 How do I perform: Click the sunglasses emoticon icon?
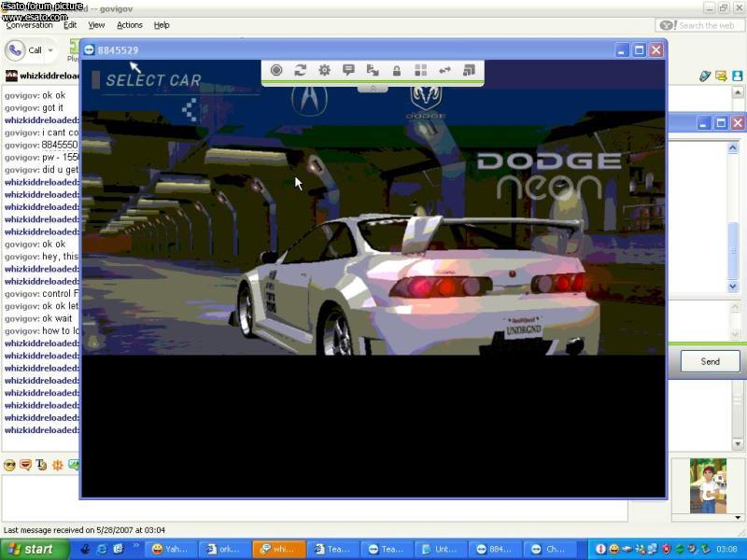tap(9, 465)
